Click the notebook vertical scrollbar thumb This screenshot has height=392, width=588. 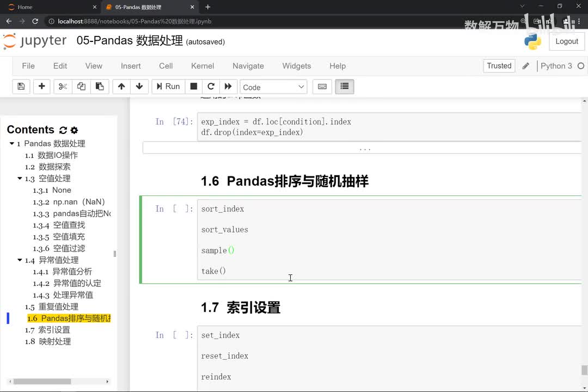coord(584,370)
